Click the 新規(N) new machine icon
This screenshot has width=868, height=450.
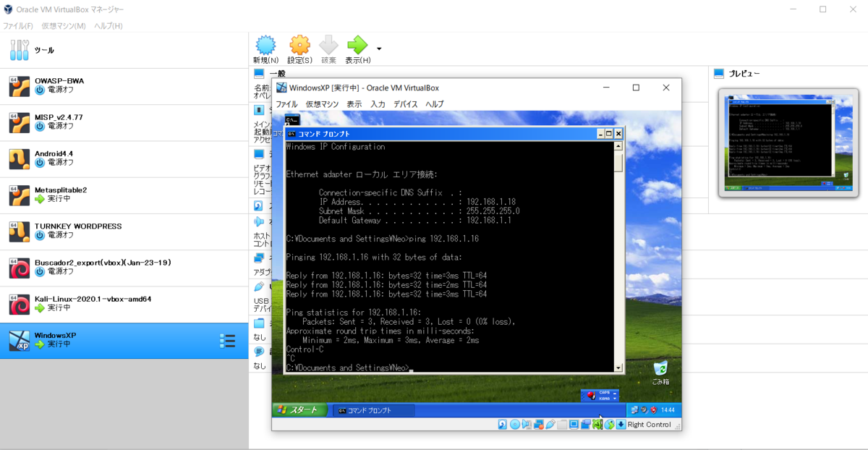point(266,46)
